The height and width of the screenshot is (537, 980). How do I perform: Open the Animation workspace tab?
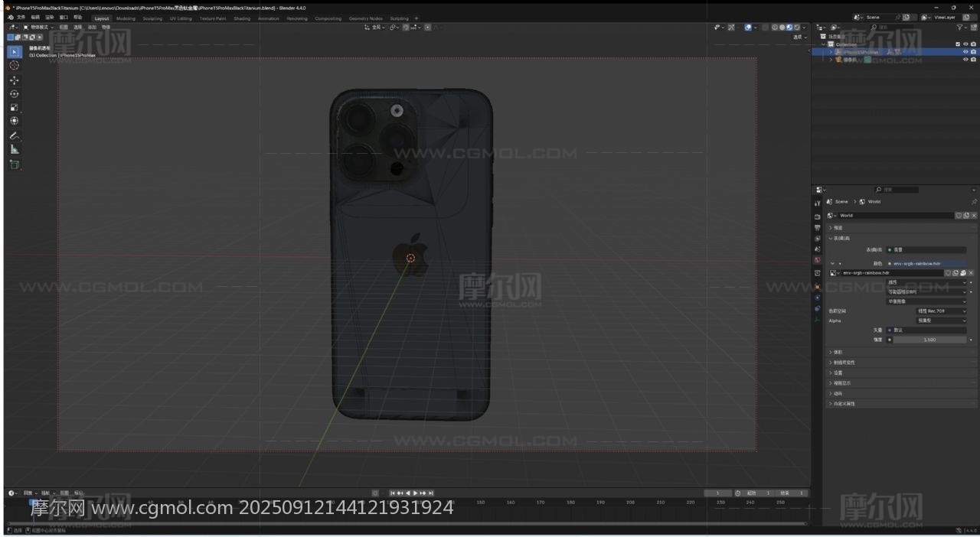269,18
